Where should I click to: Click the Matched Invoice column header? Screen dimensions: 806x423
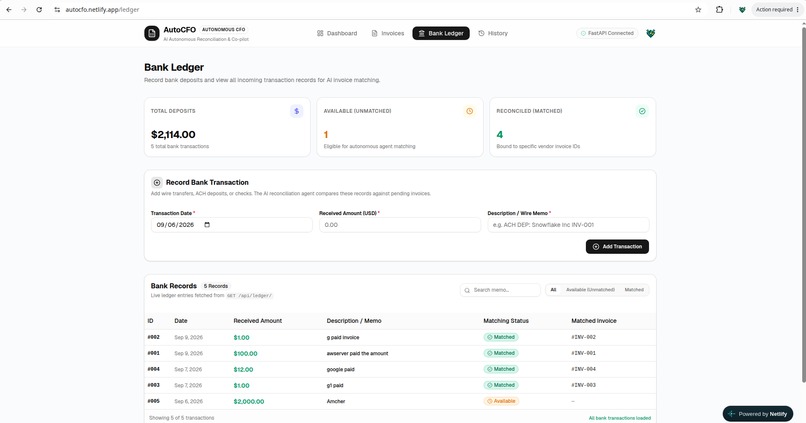pos(594,321)
